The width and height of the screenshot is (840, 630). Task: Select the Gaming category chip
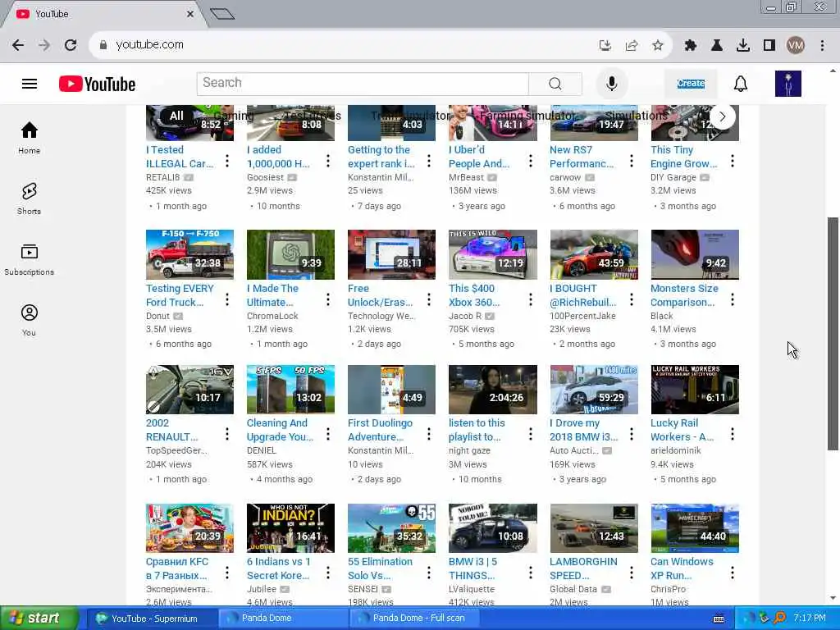click(234, 116)
